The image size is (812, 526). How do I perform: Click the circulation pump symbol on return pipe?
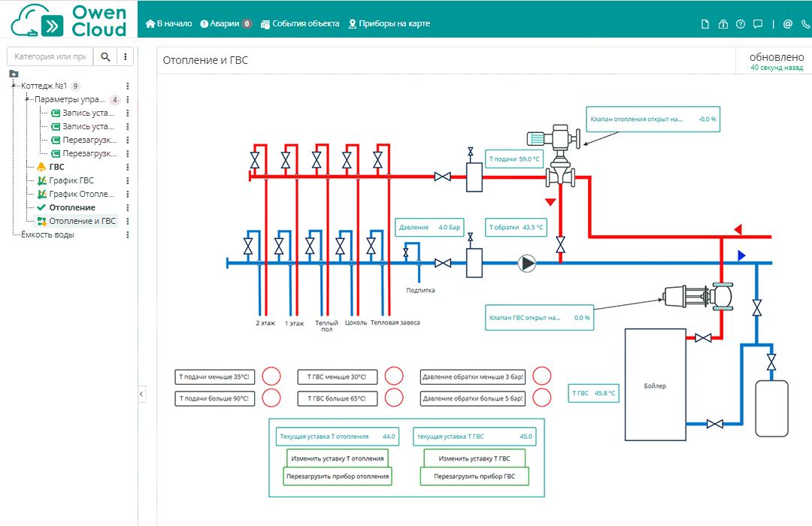pyautogui.click(x=527, y=263)
